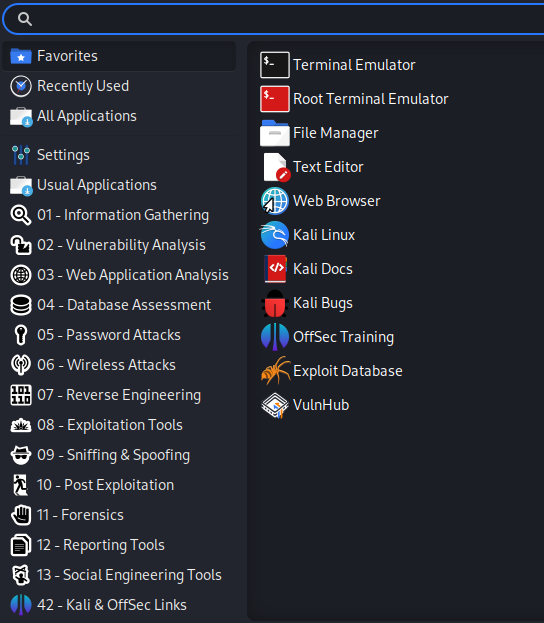Click the VulnHub text label
The width and height of the screenshot is (544, 623).
(x=321, y=405)
